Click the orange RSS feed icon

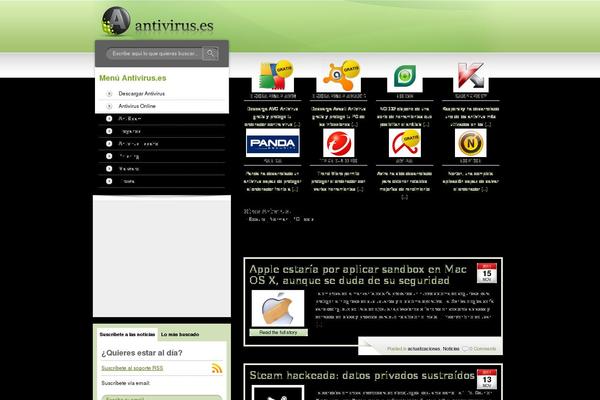[217, 368]
